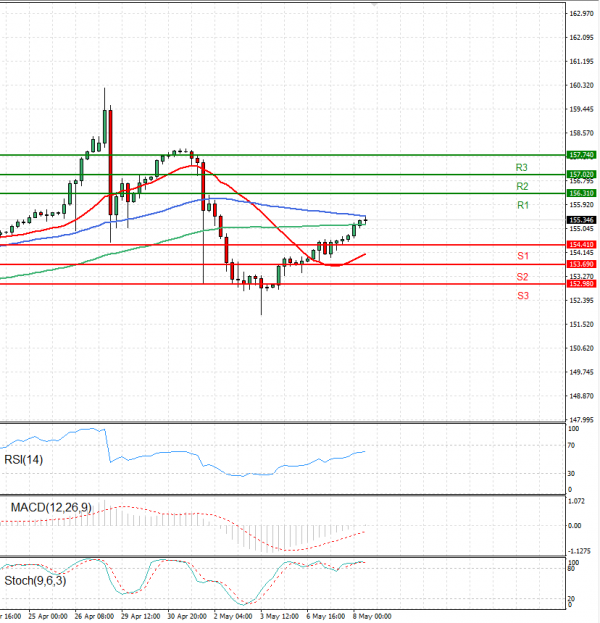Click the Stoch(9,6,3) indicator label
This screenshot has height=623, width=600.
tap(35, 581)
